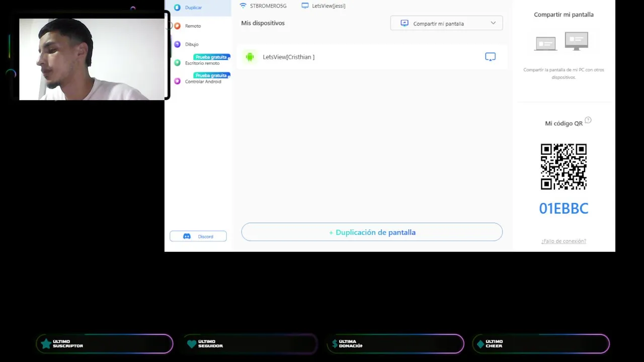Click the QR code image
The height and width of the screenshot is (362, 644).
pos(563,166)
